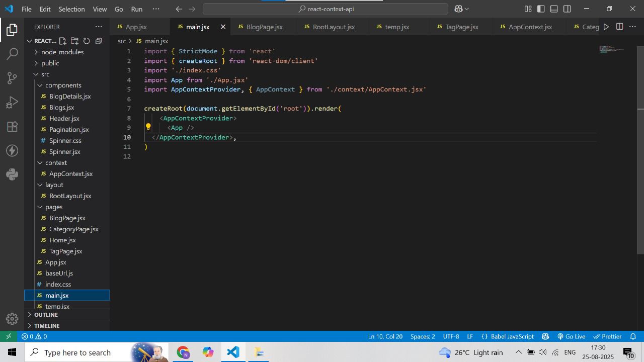Open editor more actions ellipsis
Screen dimensions: 644x362
633,27
